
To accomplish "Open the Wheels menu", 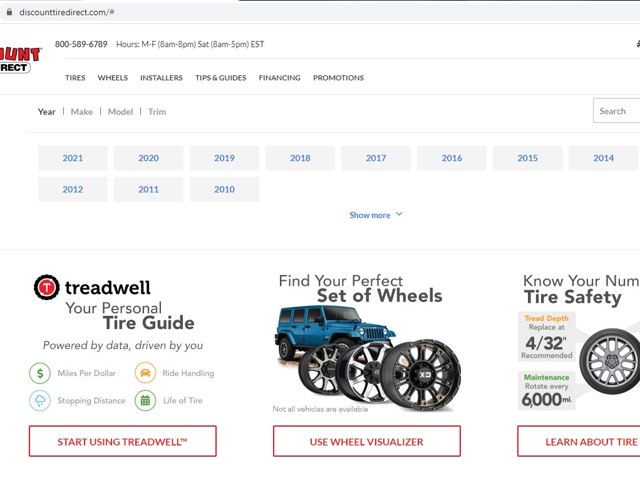I will point(113,78).
